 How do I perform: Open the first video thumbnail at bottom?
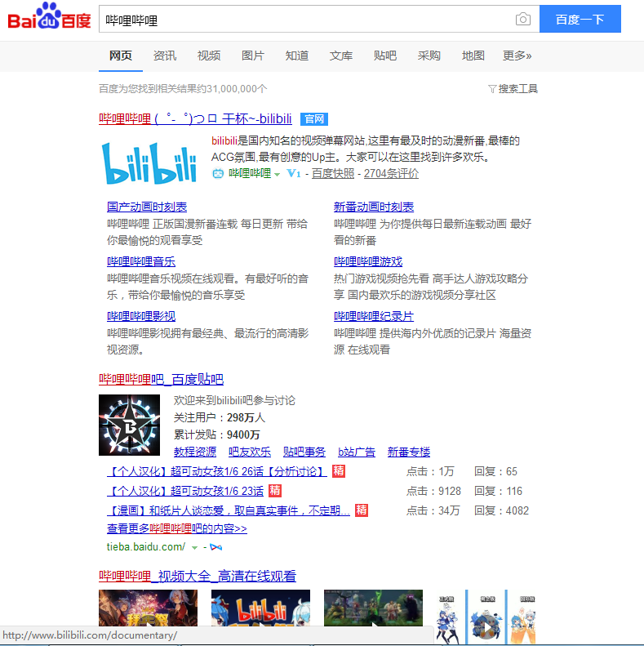[x=136, y=613]
